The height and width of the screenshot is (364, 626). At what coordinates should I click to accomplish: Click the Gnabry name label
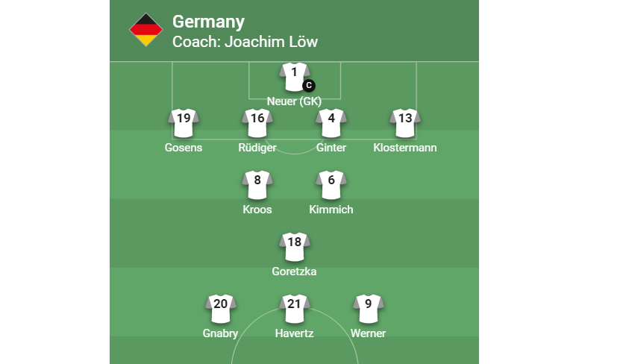[x=221, y=333]
